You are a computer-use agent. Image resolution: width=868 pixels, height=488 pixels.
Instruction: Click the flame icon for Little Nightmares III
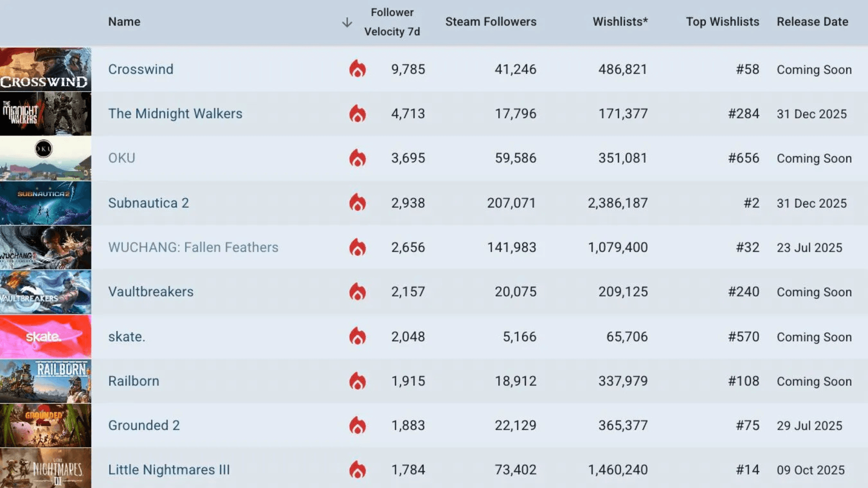[x=357, y=470]
